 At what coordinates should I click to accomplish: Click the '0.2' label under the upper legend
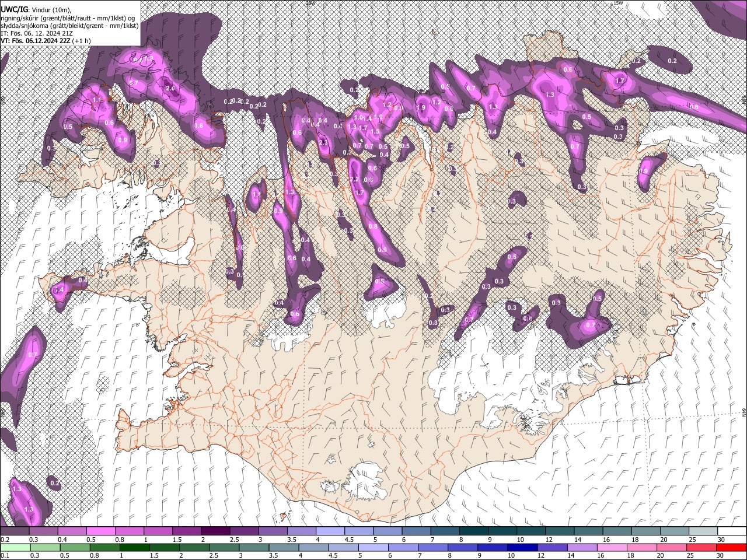click(5, 540)
